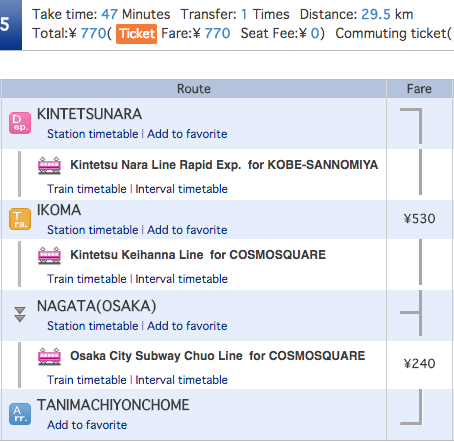454x442 pixels.
Task: Open Interval timetable for Kintetsu Nara Line
Action: [x=182, y=189]
